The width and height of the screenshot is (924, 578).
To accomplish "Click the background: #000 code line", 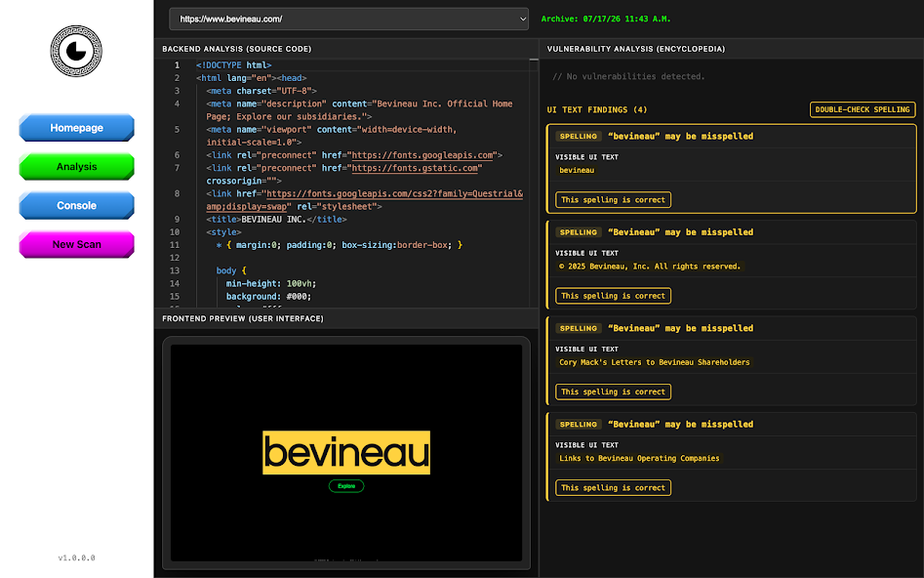I will click(268, 297).
